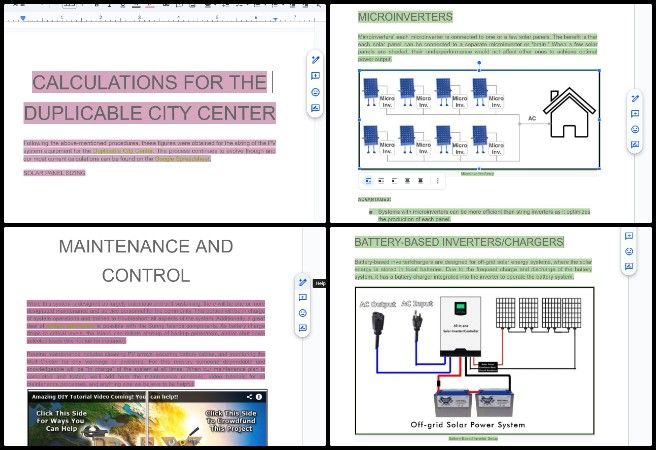
Task: Click the 'SOLAR PANEL SIZING' subheading
Action: click(x=54, y=173)
